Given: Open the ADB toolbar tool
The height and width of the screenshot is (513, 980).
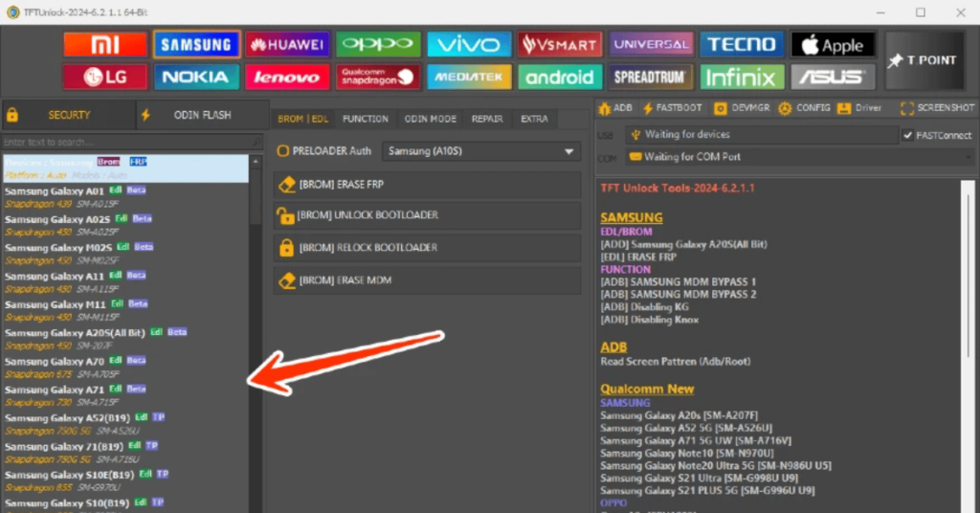Looking at the screenshot, I should point(616,108).
